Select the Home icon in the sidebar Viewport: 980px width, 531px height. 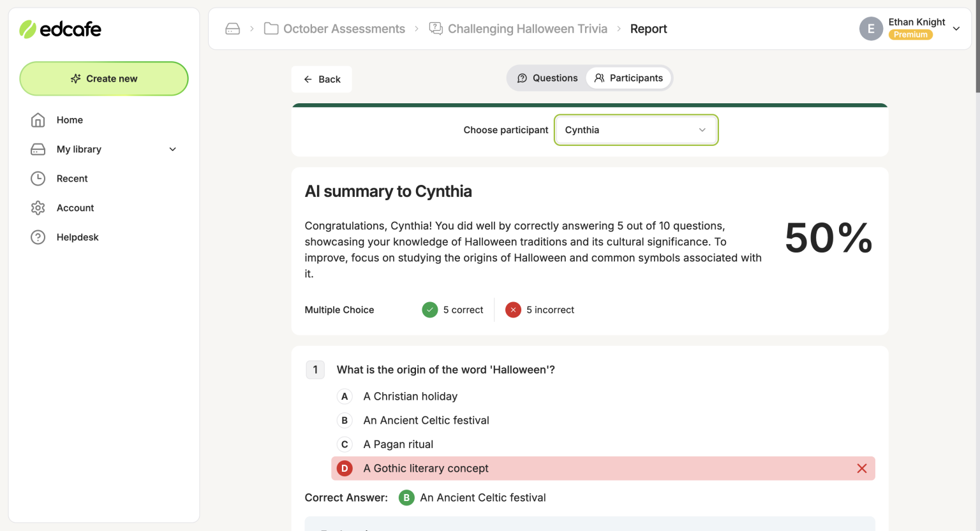pyautogui.click(x=39, y=120)
